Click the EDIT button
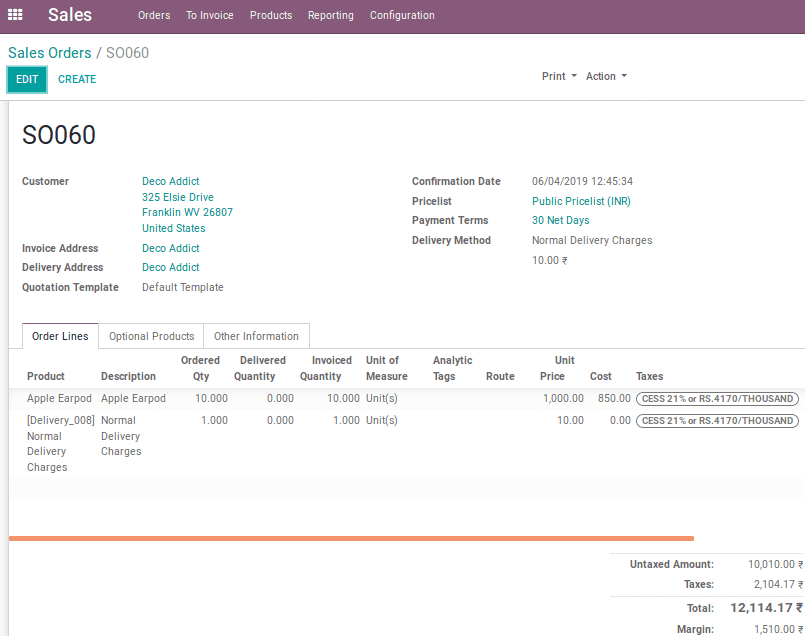 (x=27, y=79)
